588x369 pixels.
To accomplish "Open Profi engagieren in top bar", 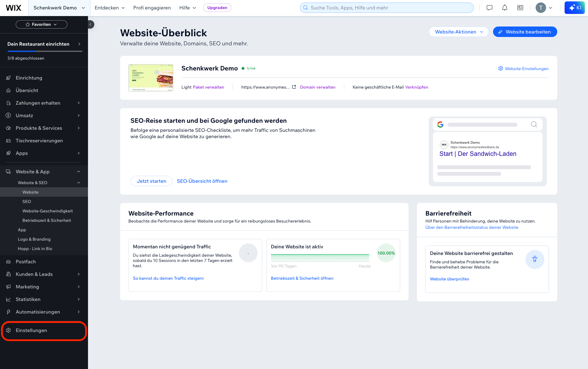I will coord(152,8).
